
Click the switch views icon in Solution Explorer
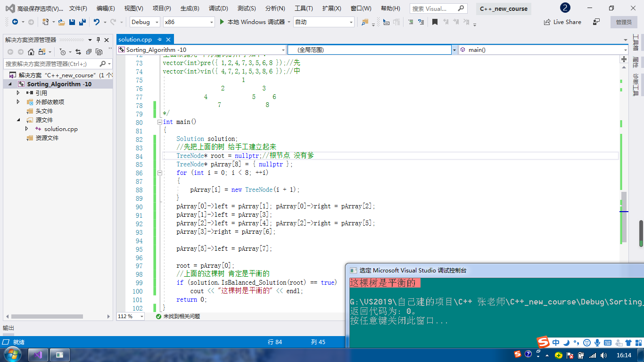(x=42, y=52)
